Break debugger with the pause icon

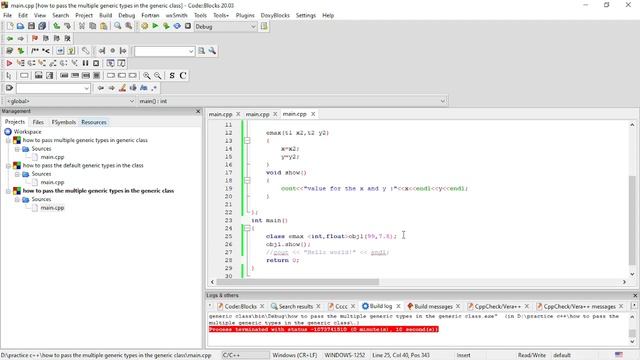point(85,63)
